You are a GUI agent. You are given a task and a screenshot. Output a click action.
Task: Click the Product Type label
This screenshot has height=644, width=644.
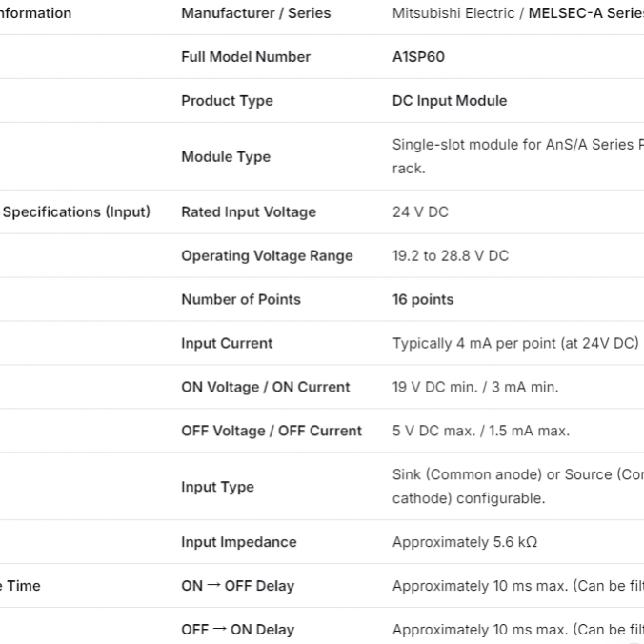coord(227,101)
